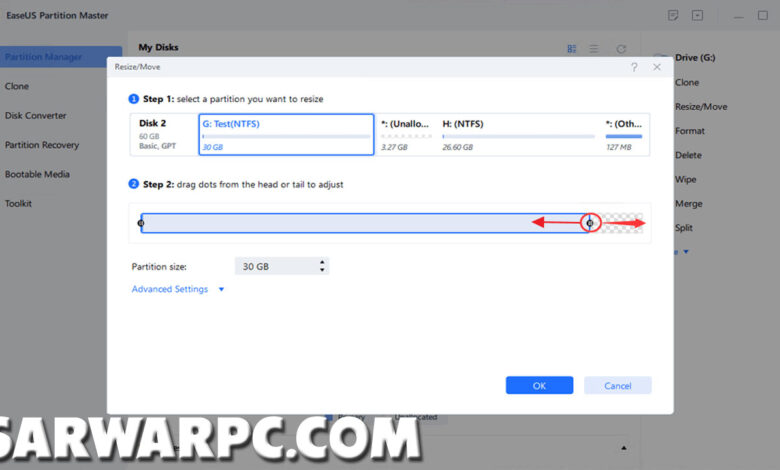Maximize the EaseUS Partition Master window

point(763,15)
